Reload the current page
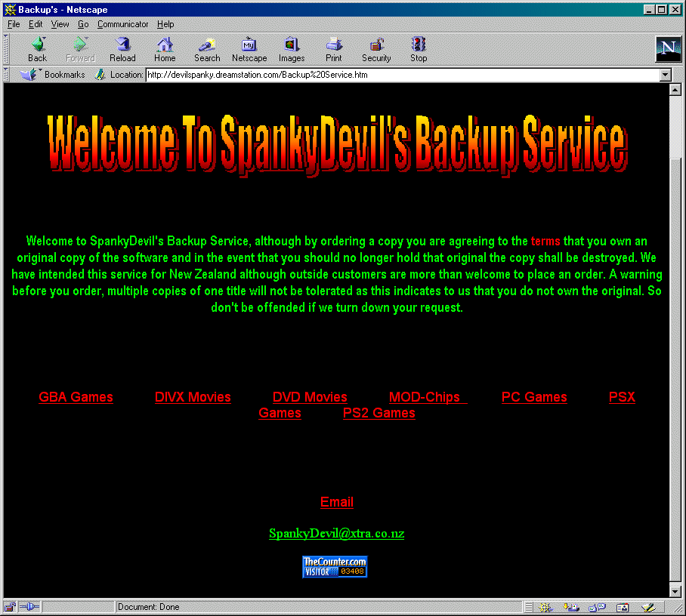This screenshot has width=686, height=616. tap(122, 49)
